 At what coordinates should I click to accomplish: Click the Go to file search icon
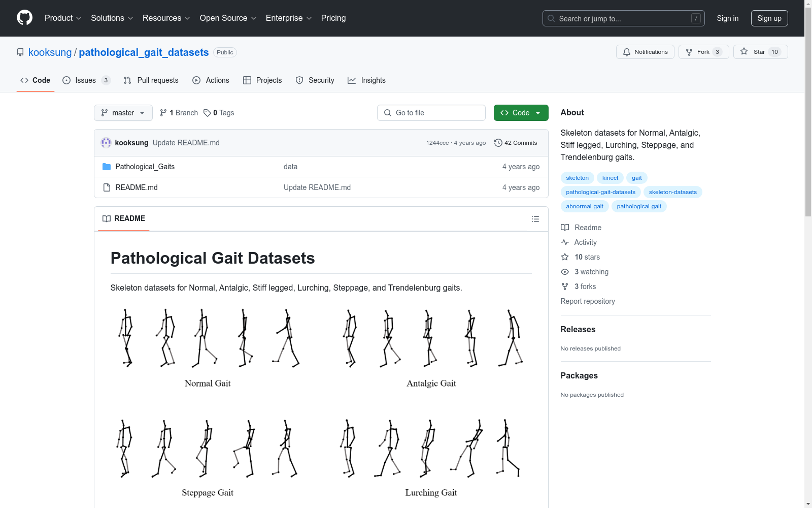click(387, 113)
